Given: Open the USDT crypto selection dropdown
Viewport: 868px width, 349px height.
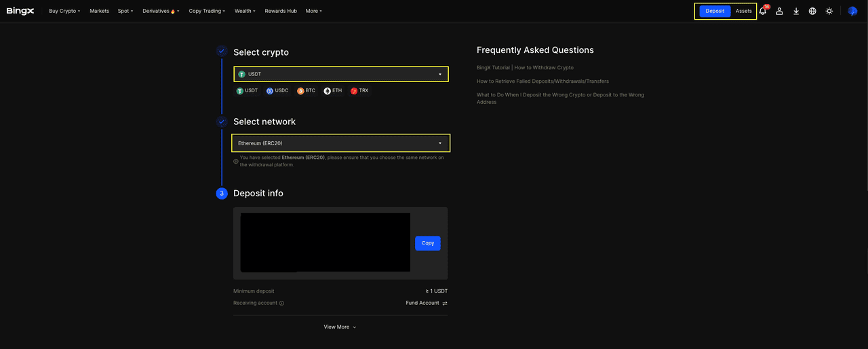Looking at the screenshot, I should (340, 74).
